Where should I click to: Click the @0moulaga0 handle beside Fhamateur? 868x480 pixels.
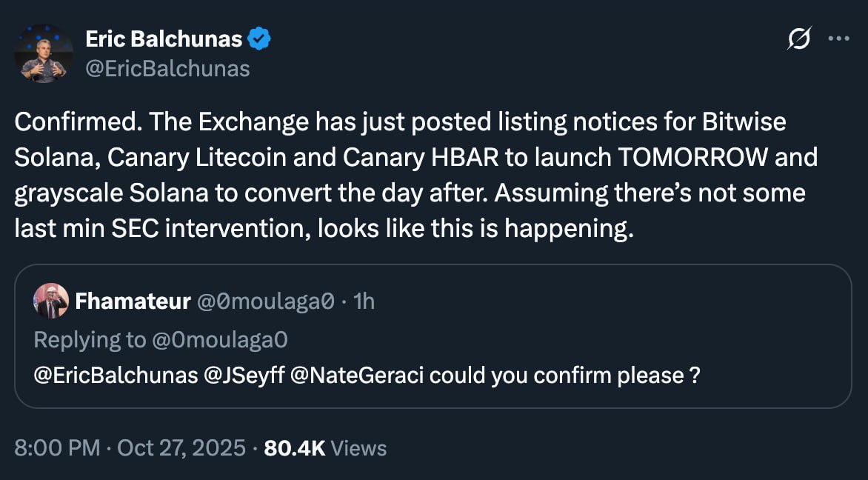click(265, 301)
